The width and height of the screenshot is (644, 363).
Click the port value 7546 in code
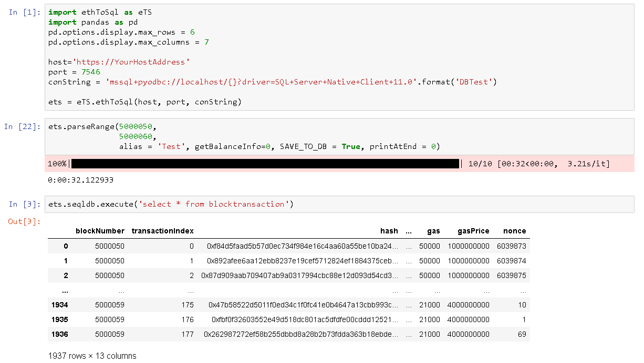pyautogui.click(x=91, y=72)
